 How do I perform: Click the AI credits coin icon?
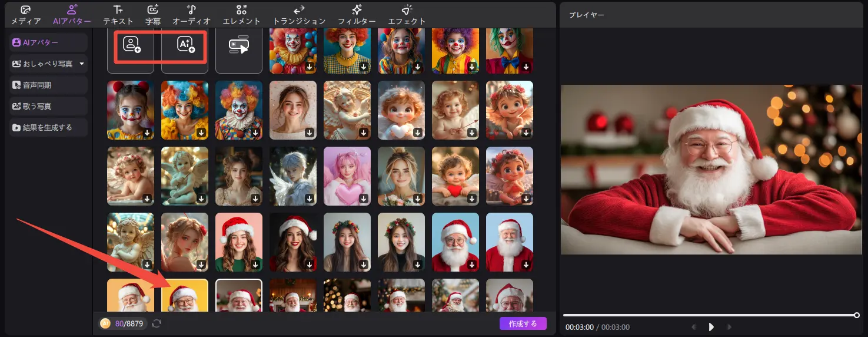tap(105, 323)
